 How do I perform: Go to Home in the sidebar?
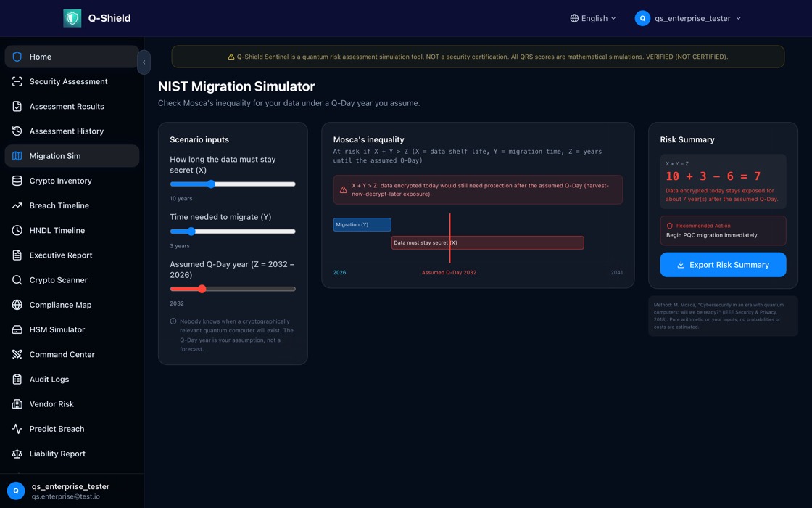72,57
